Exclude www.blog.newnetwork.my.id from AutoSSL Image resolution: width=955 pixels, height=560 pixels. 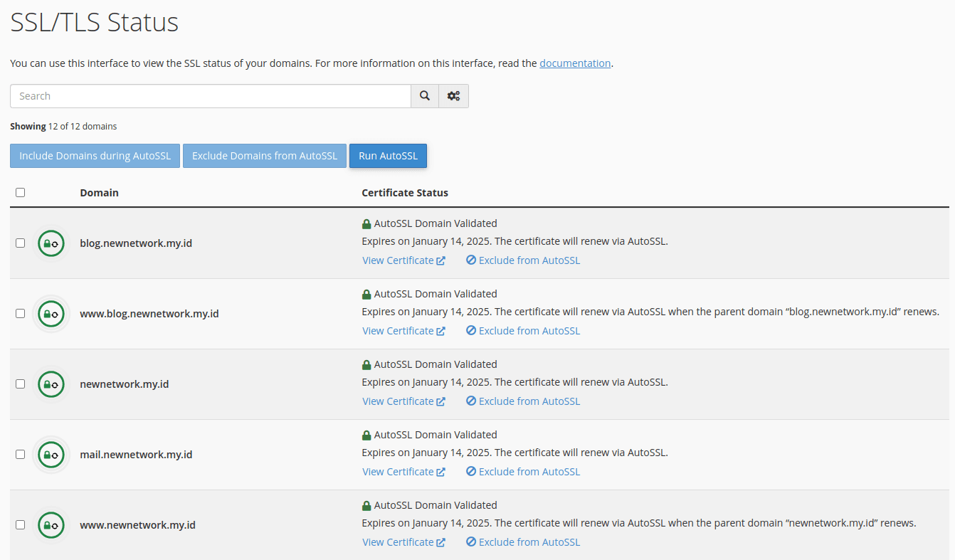tap(523, 331)
